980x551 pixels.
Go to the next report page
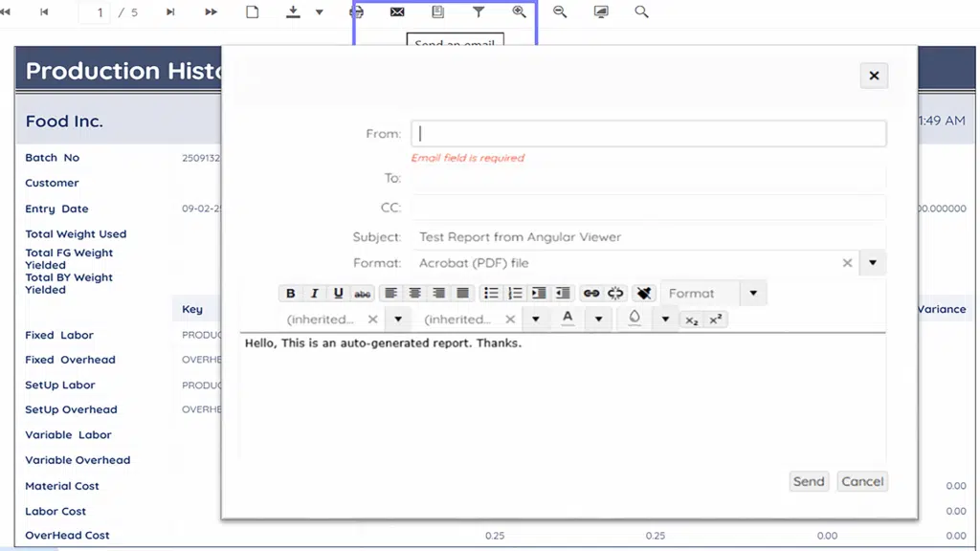[x=170, y=11]
